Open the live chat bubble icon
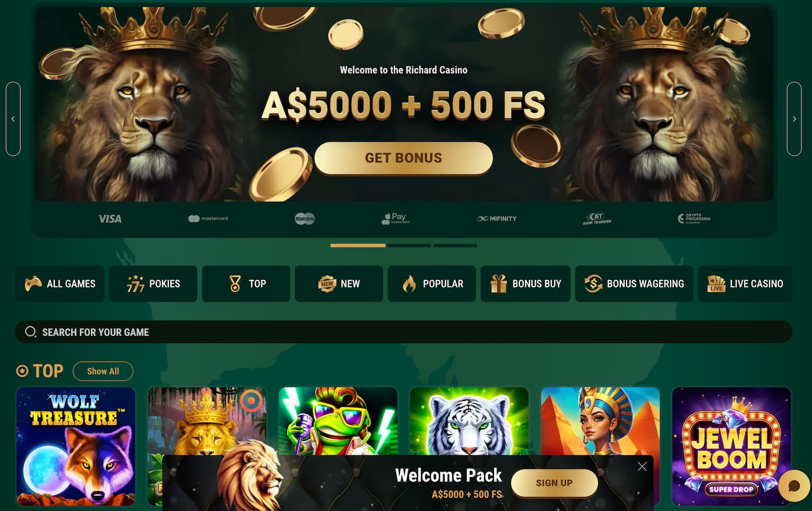812x511 pixels. [x=794, y=487]
